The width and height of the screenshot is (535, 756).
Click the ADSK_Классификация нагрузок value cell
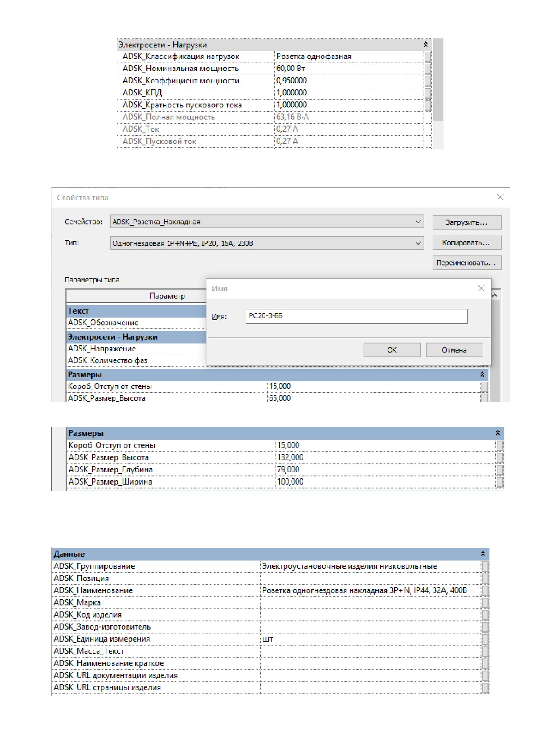(x=349, y=57)
